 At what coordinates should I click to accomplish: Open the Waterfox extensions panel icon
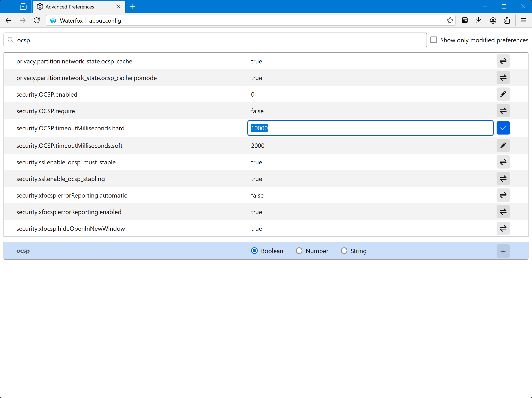pos(507,21)
